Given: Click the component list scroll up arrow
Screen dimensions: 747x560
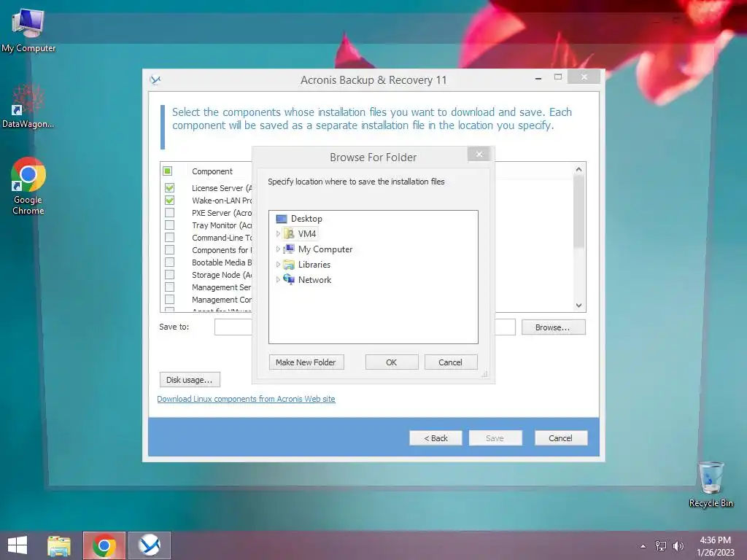Looking at the screenshot, I should point(578,169).
